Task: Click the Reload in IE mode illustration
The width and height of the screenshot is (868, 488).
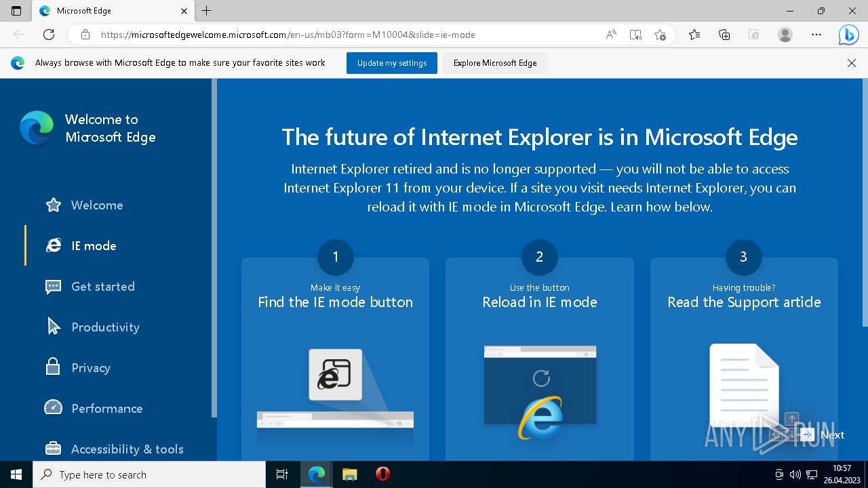Action: point(540,392)
